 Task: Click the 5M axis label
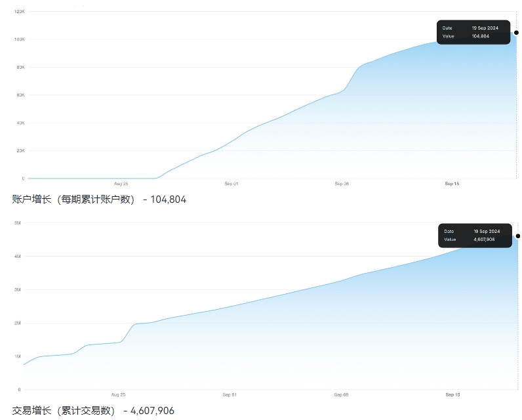click(x=17, y=223)
